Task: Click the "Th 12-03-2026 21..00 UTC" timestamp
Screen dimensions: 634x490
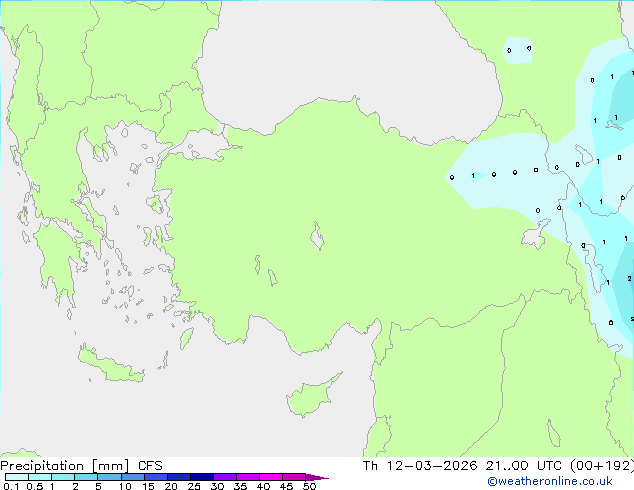Action: point(464,466)
